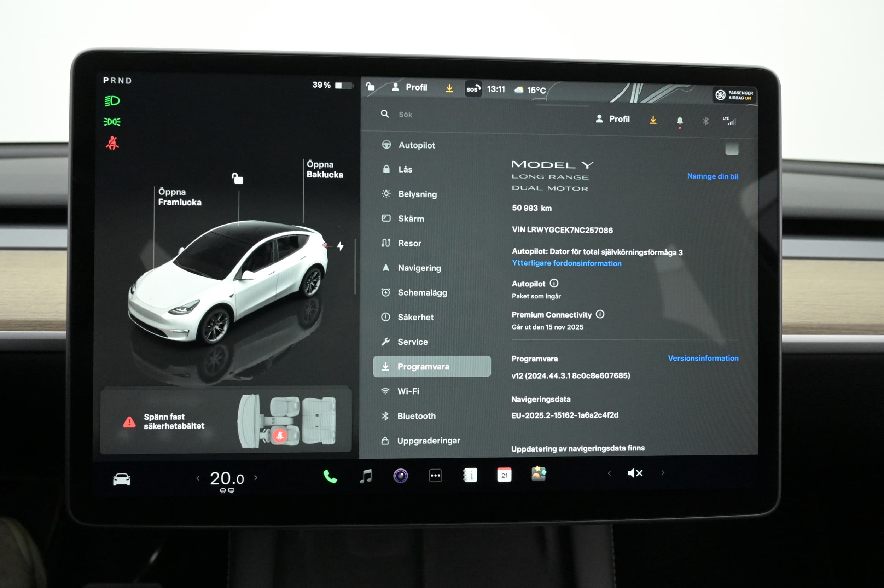Click the Sök search field
The image size is (884, 588).
click(x=405, y=114)
